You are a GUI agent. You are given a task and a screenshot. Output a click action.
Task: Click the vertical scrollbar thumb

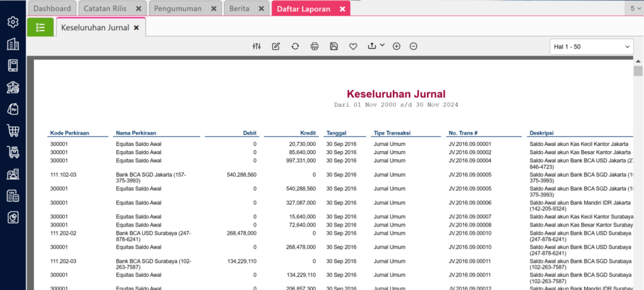click(638, 71)
